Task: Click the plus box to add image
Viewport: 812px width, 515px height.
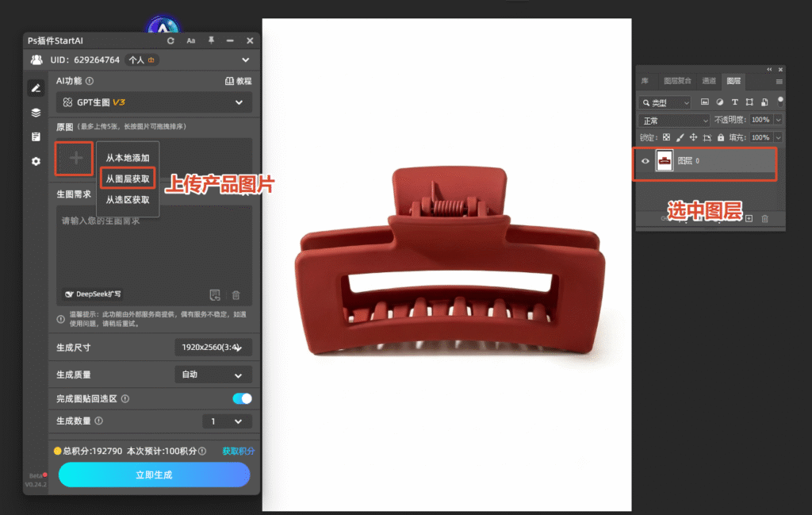Action: 74,158
